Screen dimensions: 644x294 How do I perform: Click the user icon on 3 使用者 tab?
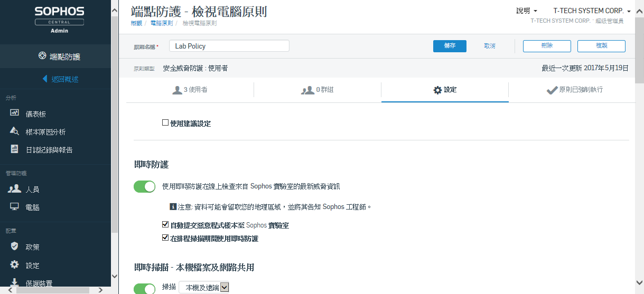click(x=177, y=90)
